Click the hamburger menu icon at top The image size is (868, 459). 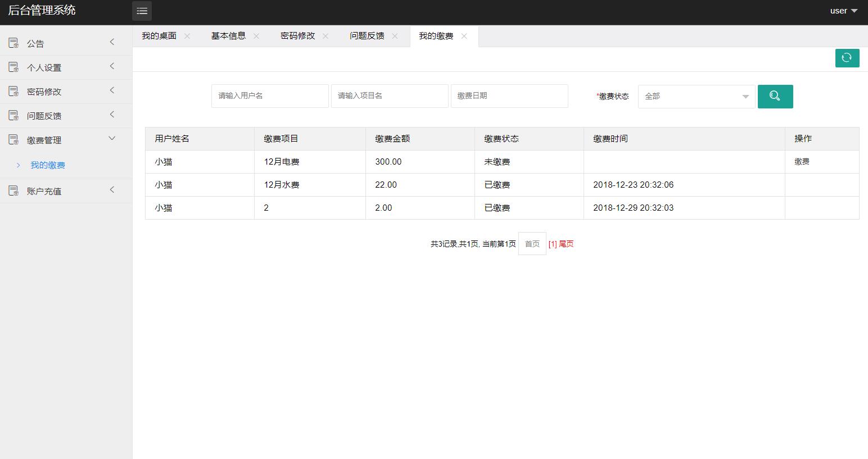[x=142, y=11]
